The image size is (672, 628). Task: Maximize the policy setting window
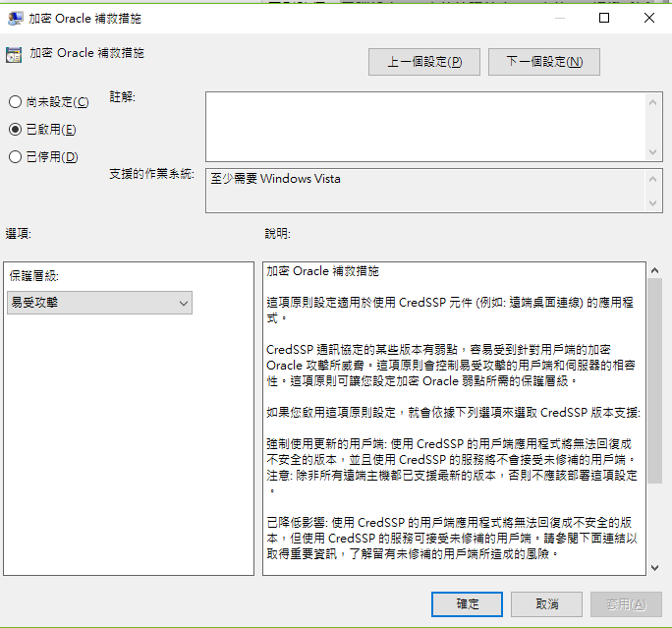click(x=604, y=18)
